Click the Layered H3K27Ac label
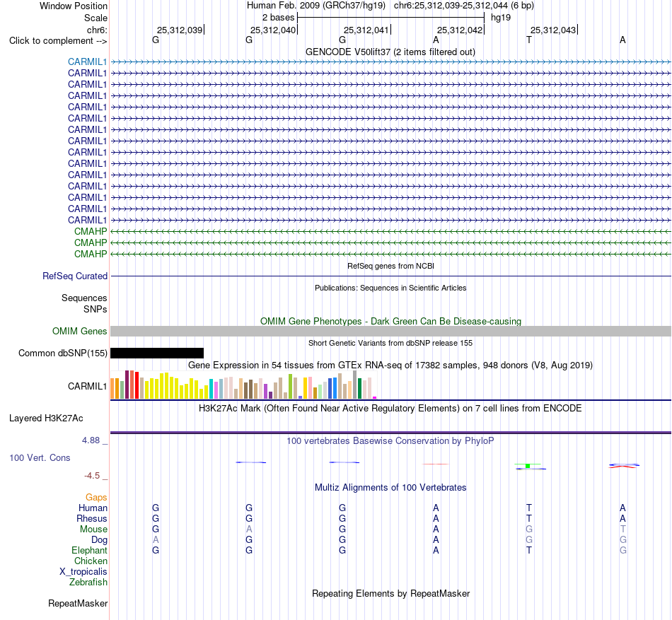Image resolution: width=672 pixels, height=620 pixels. point(46,419)
